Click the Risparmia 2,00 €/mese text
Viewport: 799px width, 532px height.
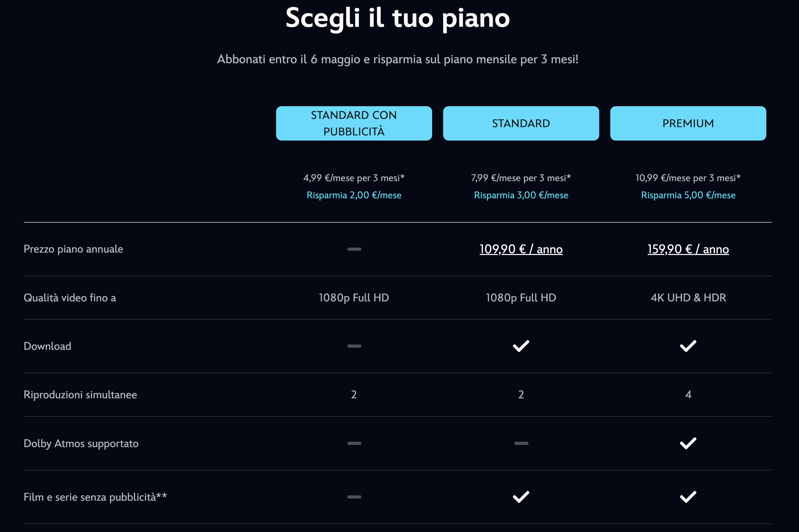click(x=354, y=195)
